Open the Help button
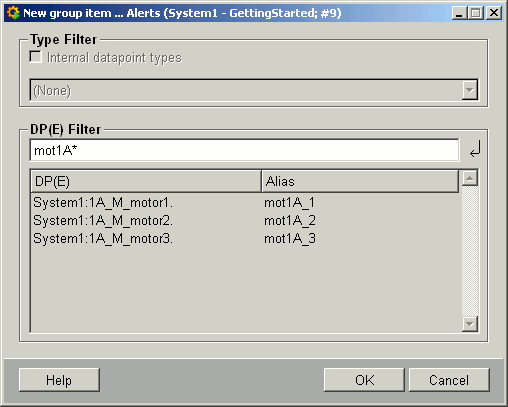 click(x=59, y=380)
